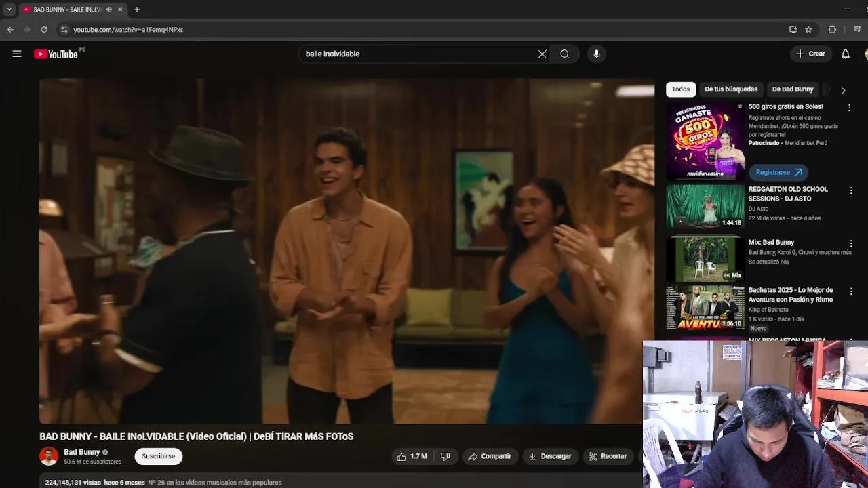Open REGGAETON OLD SCHOOL SESSIONS title
This screenshot has height=488, width=868.
click(x=788, y=194)
